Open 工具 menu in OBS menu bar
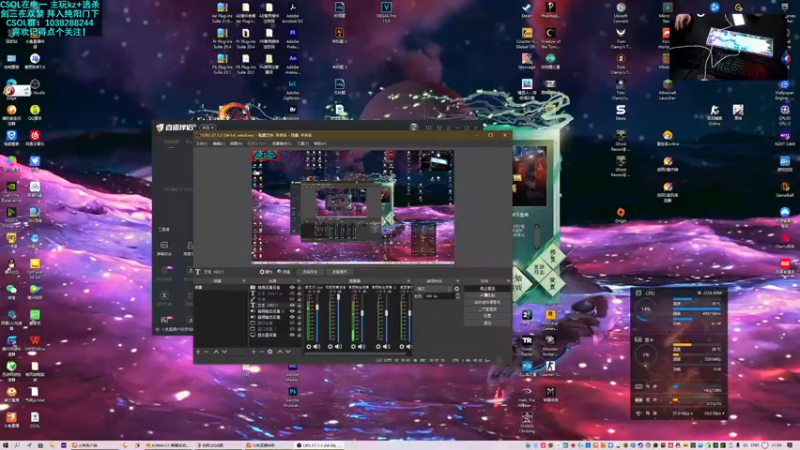The height and width of the screenshot is (450, 800). pyautogui.click(x=303, y=143)
